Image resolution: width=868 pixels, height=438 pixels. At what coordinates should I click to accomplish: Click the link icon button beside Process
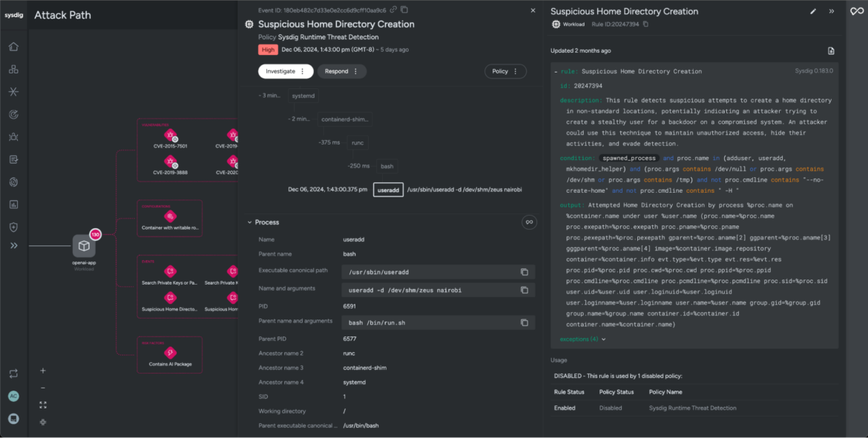click(x=529, y=222)
